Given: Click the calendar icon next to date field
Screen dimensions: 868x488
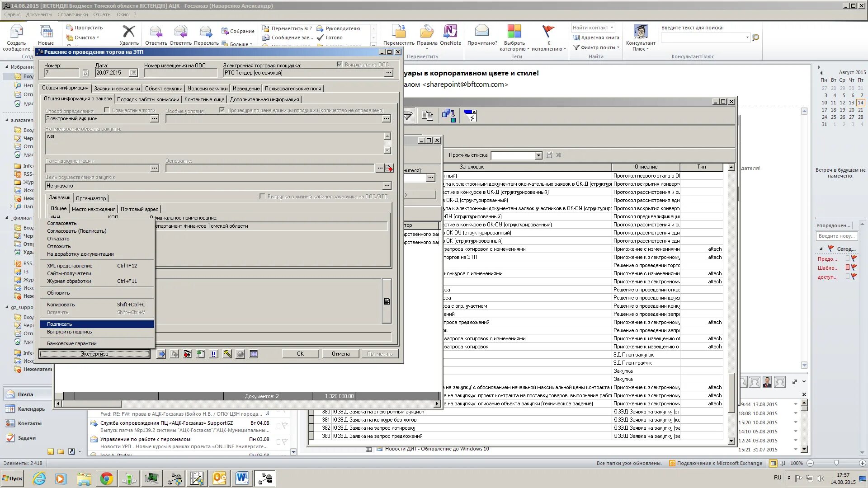Looking at the screenshot, I should pos(133,73).
